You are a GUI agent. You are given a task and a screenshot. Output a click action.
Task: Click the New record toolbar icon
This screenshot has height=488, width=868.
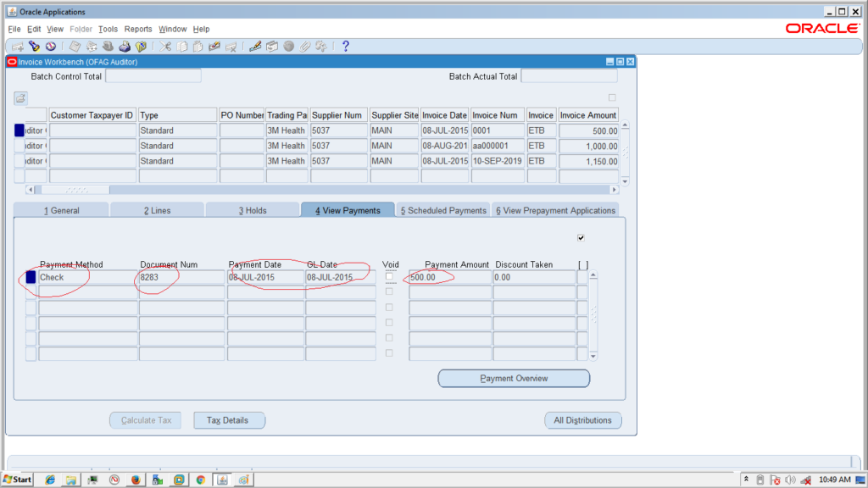(18, 47)
